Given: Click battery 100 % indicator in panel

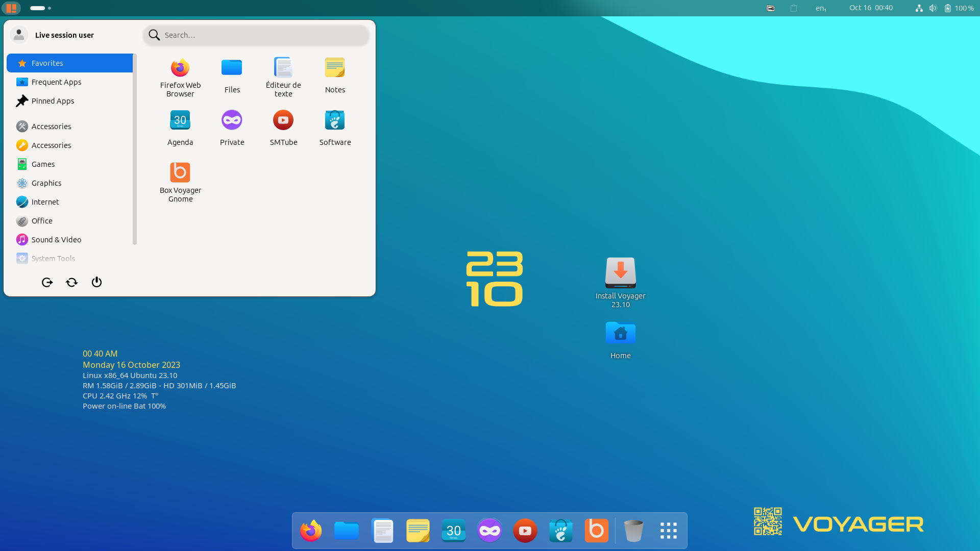Looking at the screenshot, I should [959, 8].
